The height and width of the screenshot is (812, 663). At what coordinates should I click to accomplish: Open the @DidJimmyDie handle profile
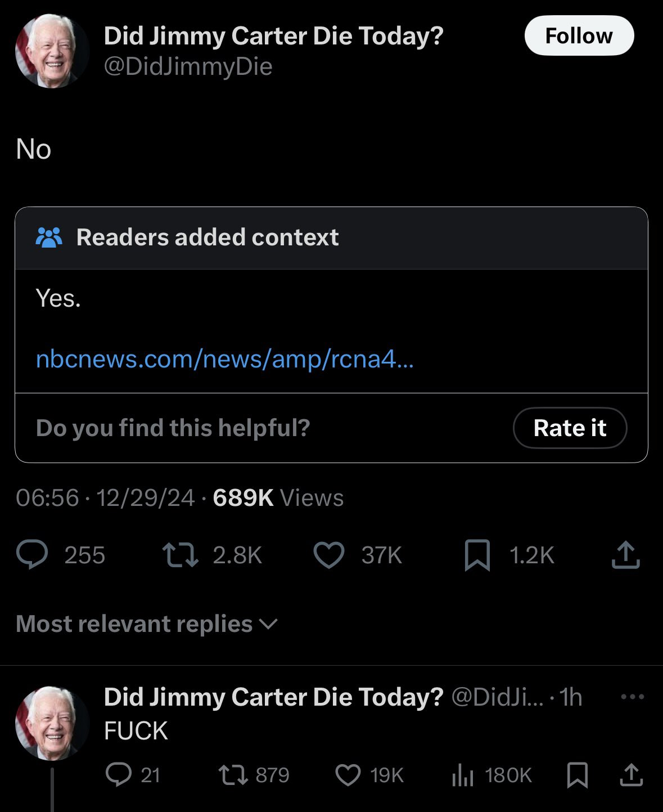(188, 67)
